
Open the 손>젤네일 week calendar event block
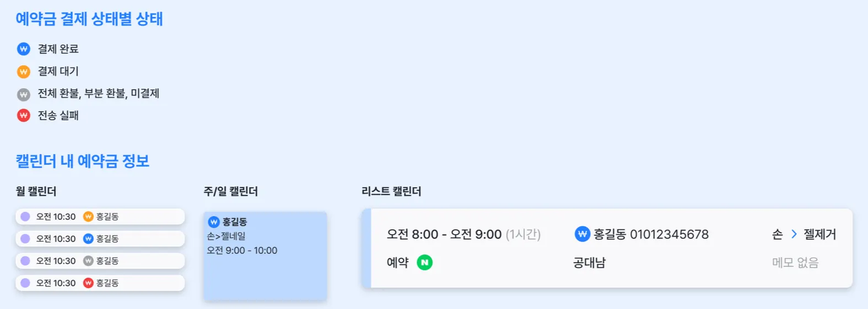(x=265, y=255)
